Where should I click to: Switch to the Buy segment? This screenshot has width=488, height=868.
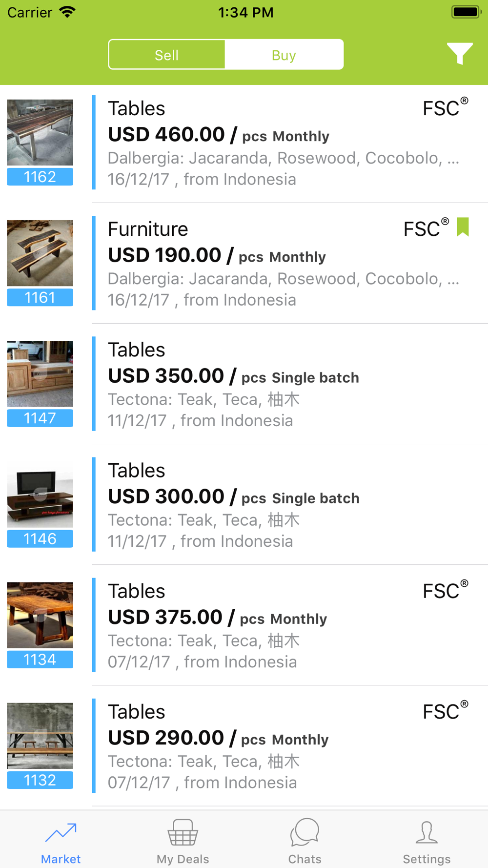click(284, 55)
